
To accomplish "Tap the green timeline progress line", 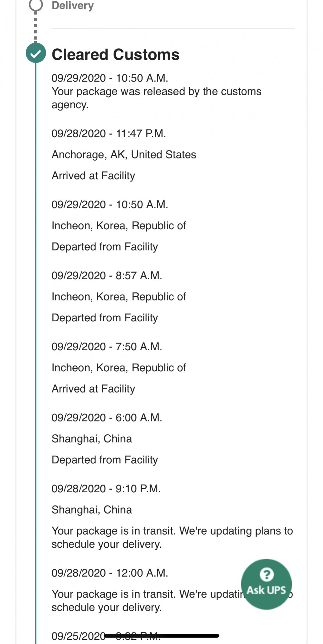I will (x=36, y=354).
